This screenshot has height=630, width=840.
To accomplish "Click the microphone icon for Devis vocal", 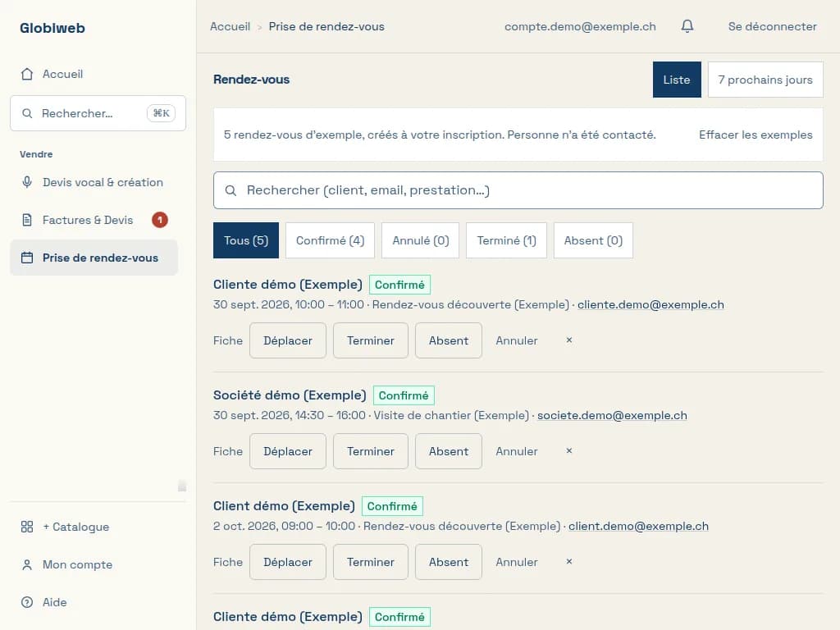I will (x=27, y=182).
